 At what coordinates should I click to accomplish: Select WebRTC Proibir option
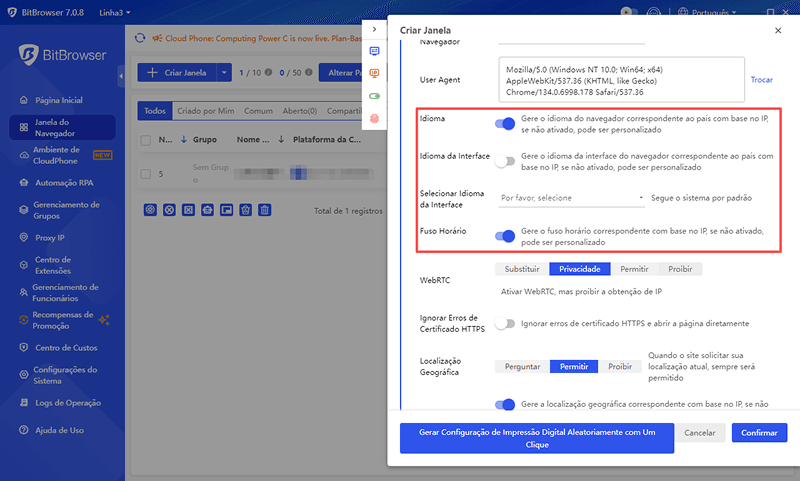(680, 269)
